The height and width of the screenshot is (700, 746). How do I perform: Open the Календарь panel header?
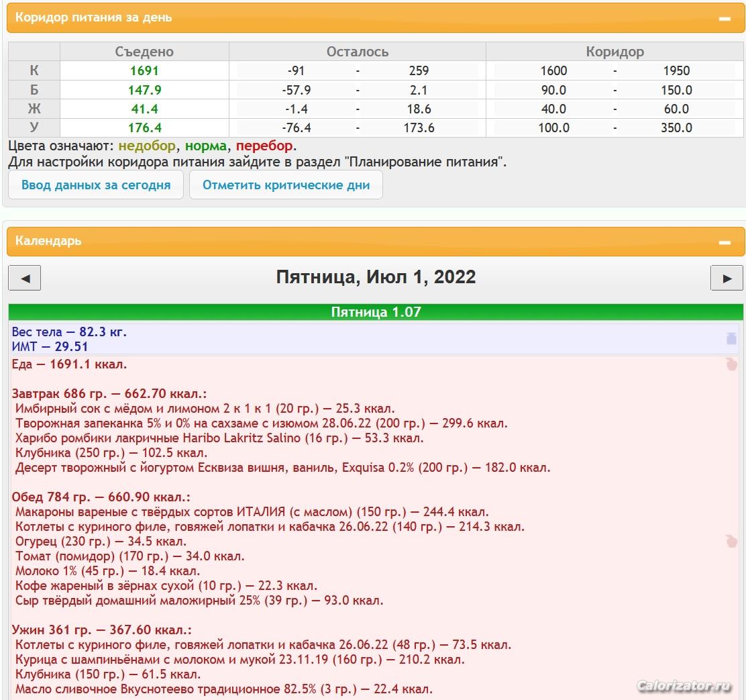[48, 241]
